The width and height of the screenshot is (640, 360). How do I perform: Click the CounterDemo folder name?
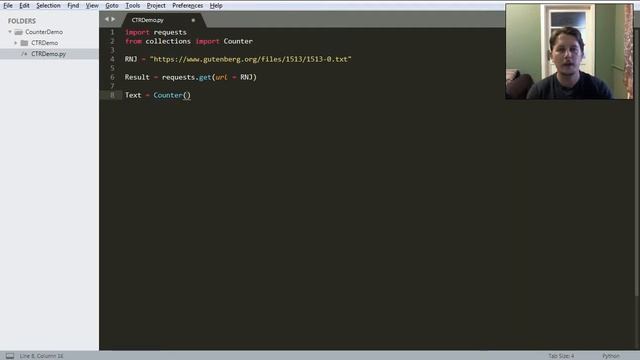pos(44,32)
